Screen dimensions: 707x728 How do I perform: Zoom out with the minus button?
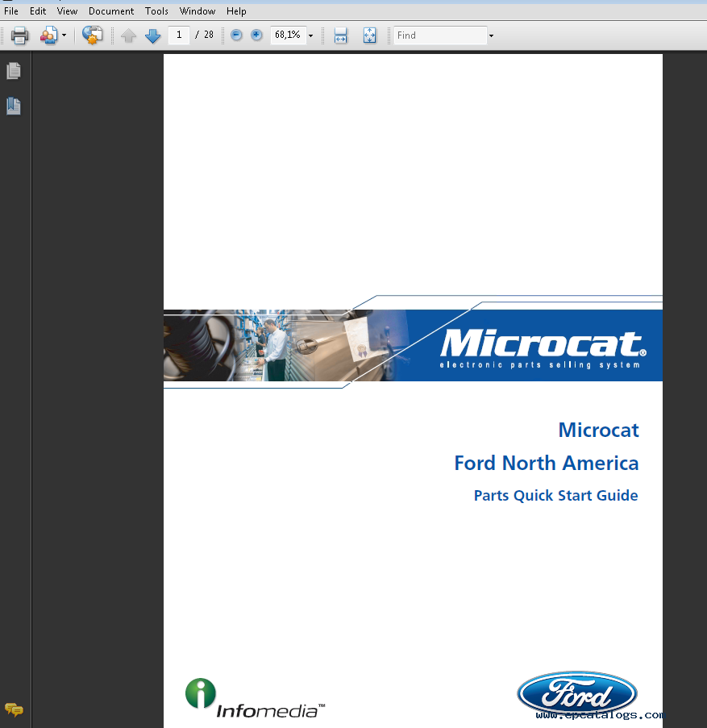pos(236,35)
